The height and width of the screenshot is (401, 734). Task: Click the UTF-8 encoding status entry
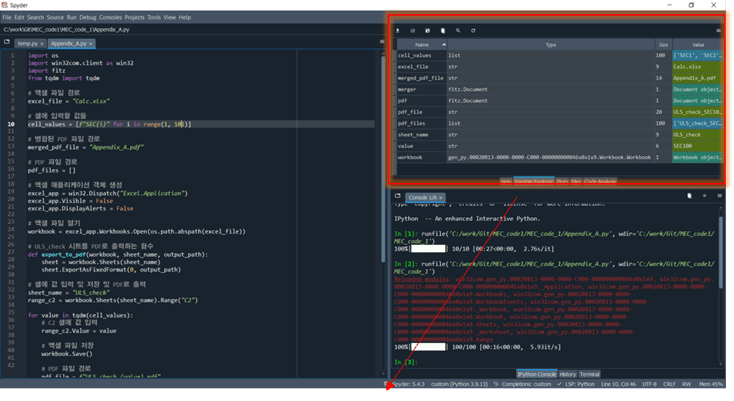[649, 384]
